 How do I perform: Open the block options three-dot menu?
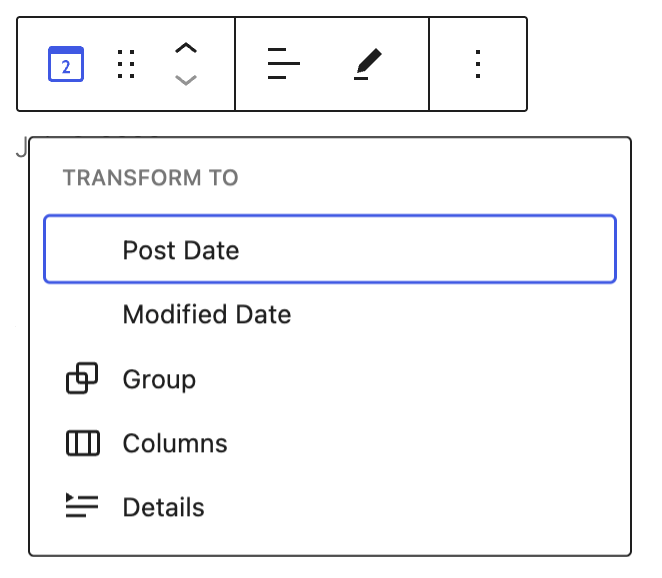[x=478, y=64]
